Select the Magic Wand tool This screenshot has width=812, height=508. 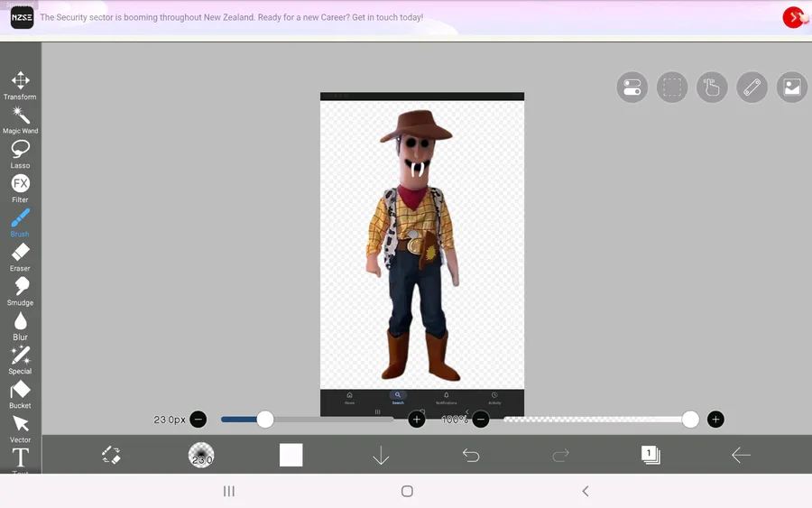pos(20,120)
